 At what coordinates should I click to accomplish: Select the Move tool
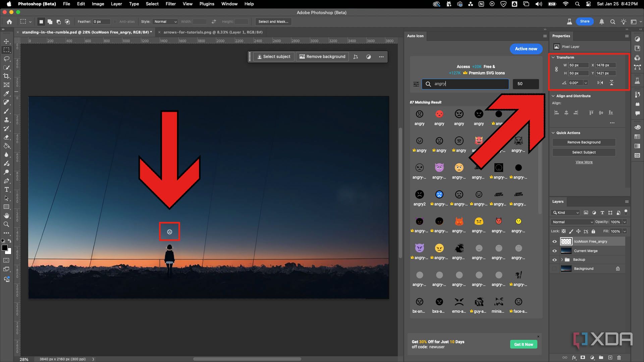click(x=6, y=41)
